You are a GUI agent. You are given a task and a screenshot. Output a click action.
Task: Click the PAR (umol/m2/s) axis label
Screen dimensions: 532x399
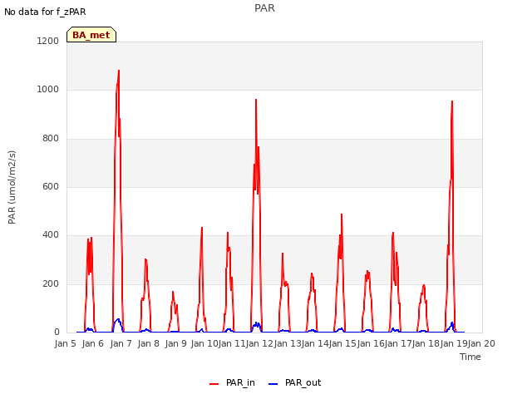point(12,187)
